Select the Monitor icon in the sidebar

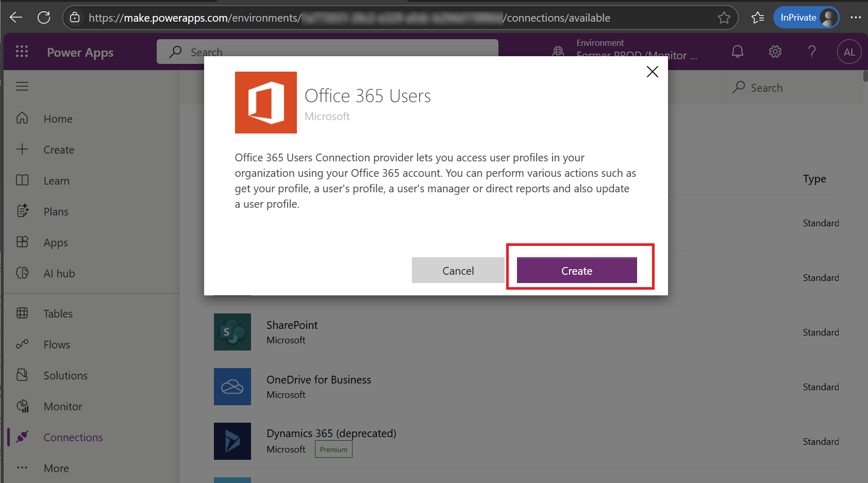[x=62, y=406]
